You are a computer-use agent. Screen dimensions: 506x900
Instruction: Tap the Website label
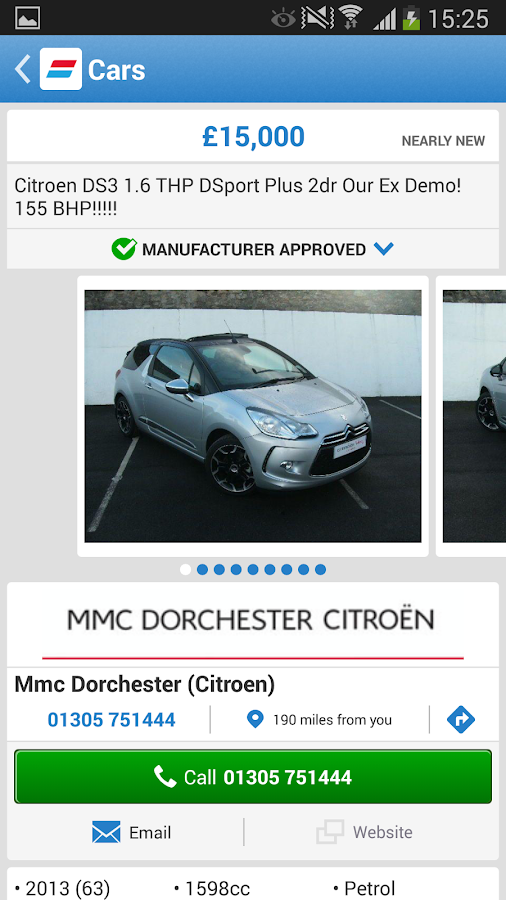pyautogui.click(x=383, y=832)
